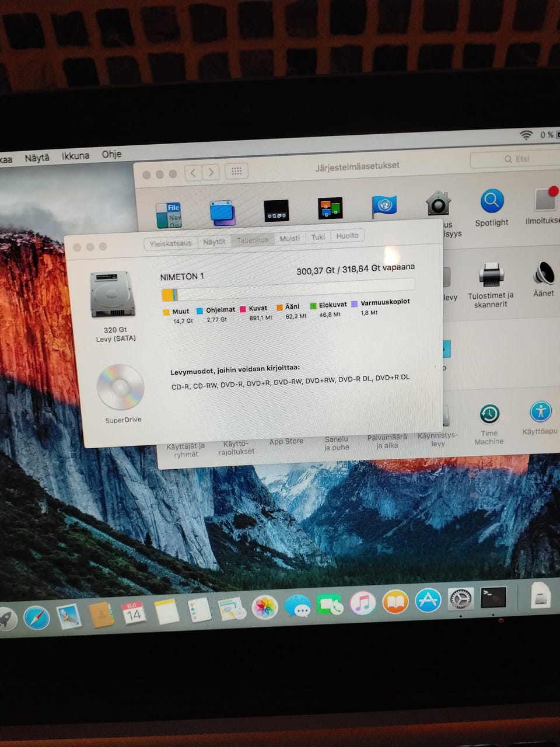Open the App Store icon in the Dock

point(428,600)
